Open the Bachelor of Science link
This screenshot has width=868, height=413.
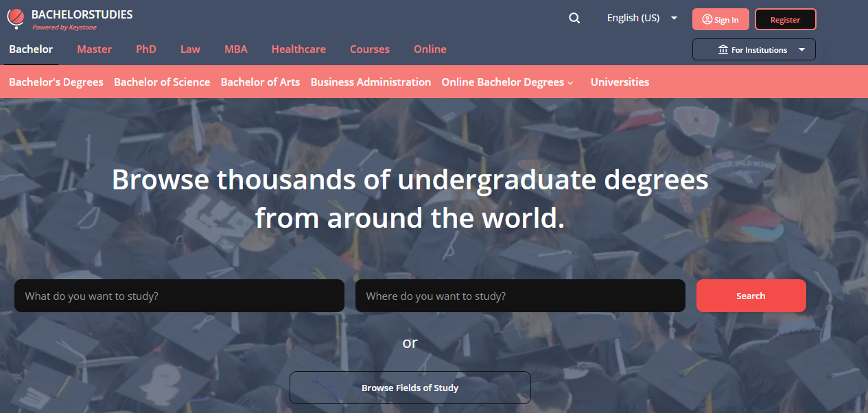click(x=162, y=82)
